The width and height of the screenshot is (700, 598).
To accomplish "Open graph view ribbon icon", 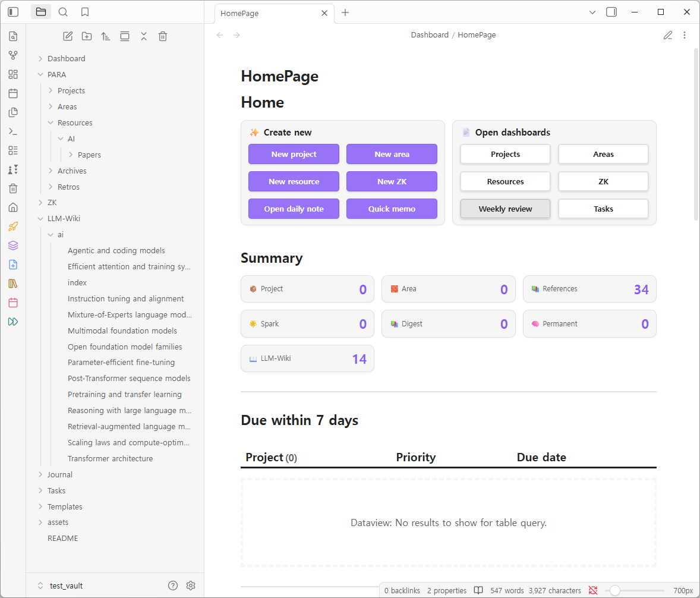I will (13, 55).
